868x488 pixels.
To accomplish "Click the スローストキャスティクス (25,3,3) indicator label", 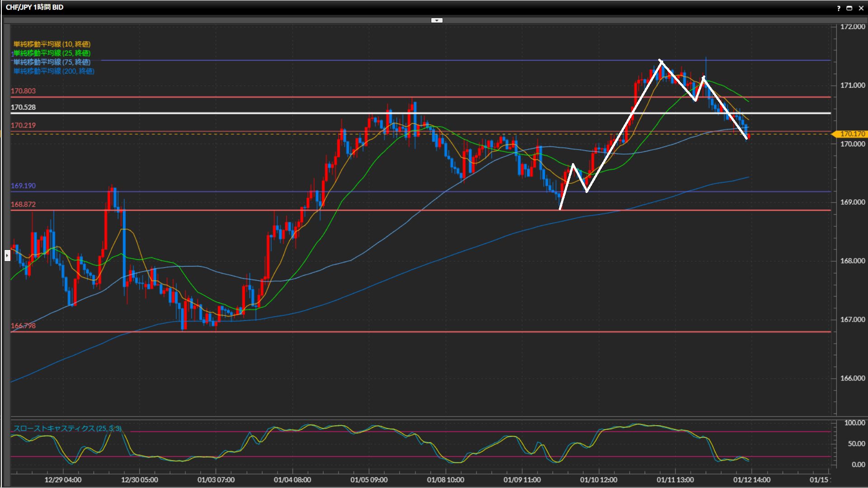I will click(67, 428).
